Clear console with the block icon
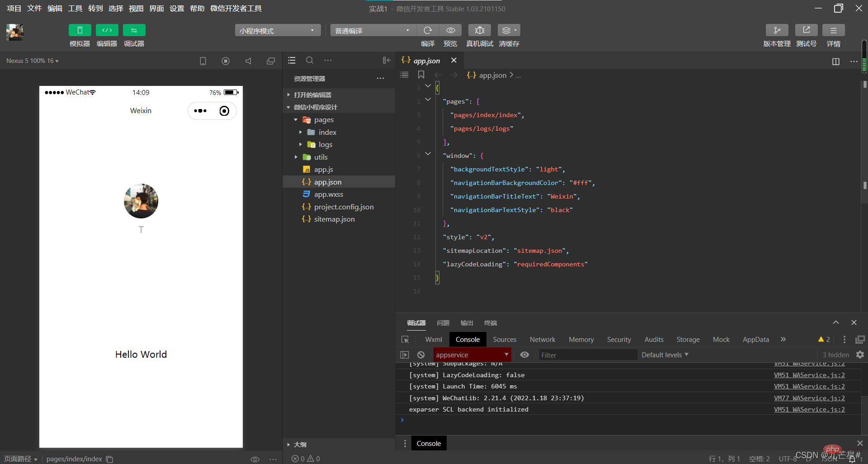Viewport: 868px width, 464px height. point(421,355)
